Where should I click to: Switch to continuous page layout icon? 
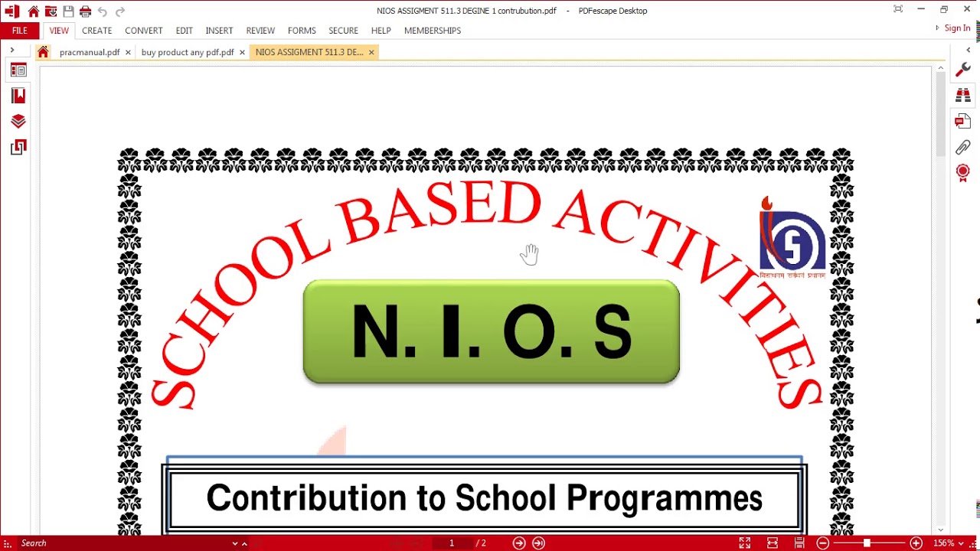pos(799,543)
